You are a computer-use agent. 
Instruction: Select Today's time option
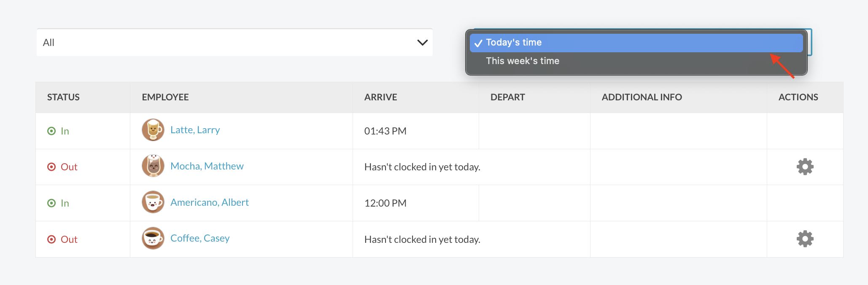514,43
